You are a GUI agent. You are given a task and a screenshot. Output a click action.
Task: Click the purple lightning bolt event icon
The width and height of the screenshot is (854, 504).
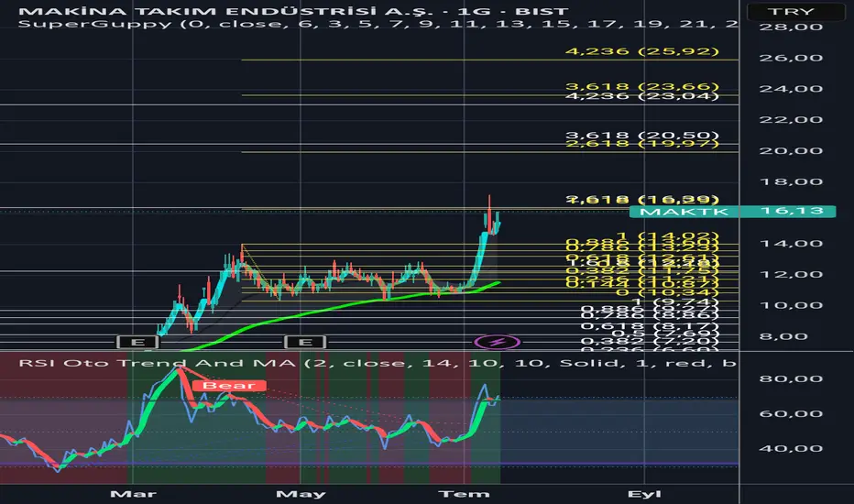pos(497,342)
